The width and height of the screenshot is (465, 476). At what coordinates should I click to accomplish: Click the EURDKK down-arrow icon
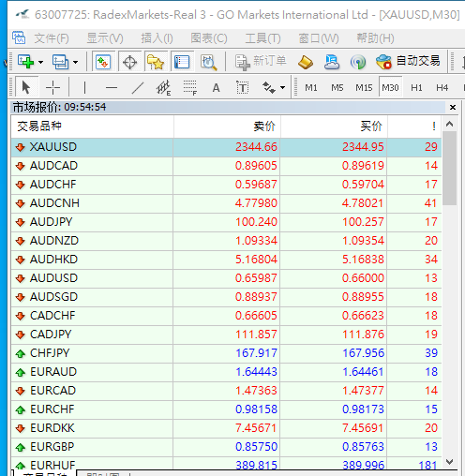tap(21, 428)
